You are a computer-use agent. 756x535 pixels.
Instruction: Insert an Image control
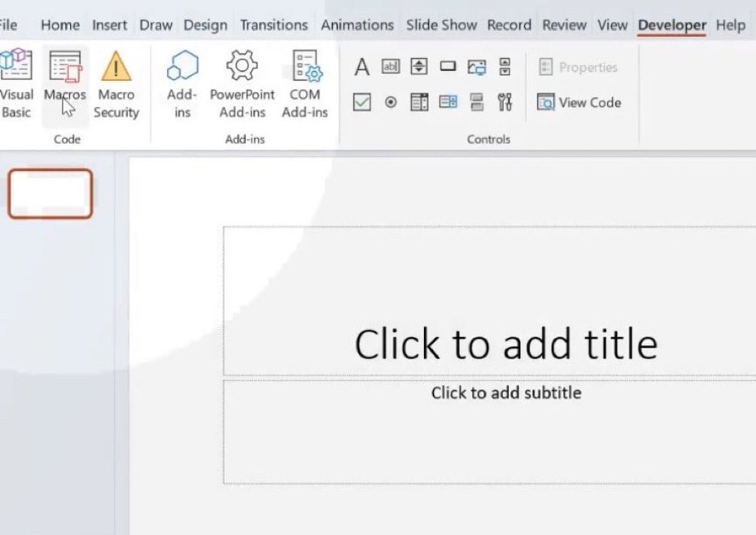point(477,66)
